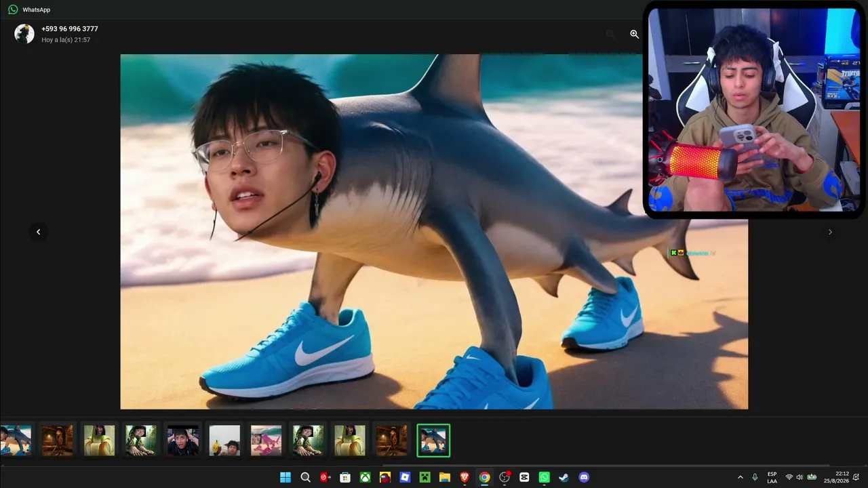
Task: Click WhatsApp icon in the taskbar
Action: pos(544,477)
